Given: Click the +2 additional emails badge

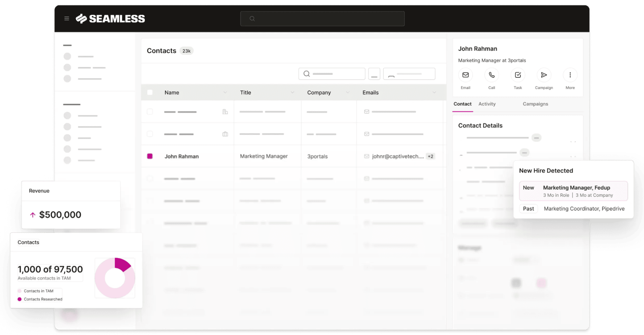Looking at the screenshot, I should tap(430, 156).
